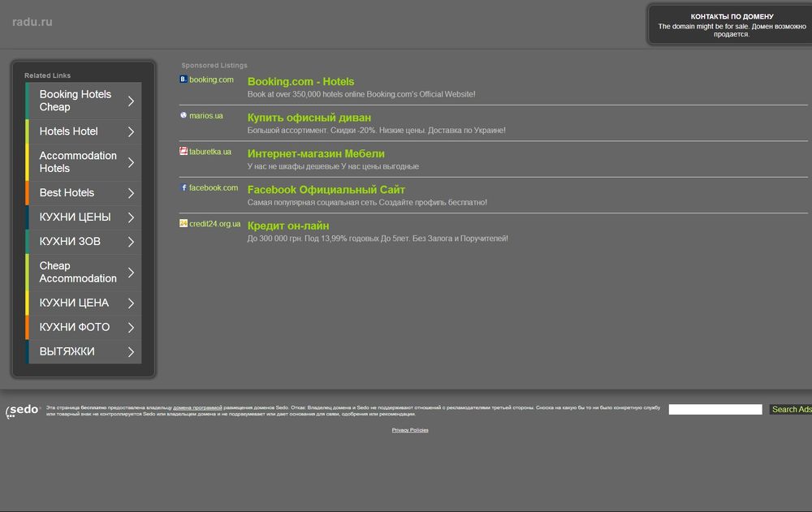Select ВЫТЯЖКИ related link

coord(84,351)
